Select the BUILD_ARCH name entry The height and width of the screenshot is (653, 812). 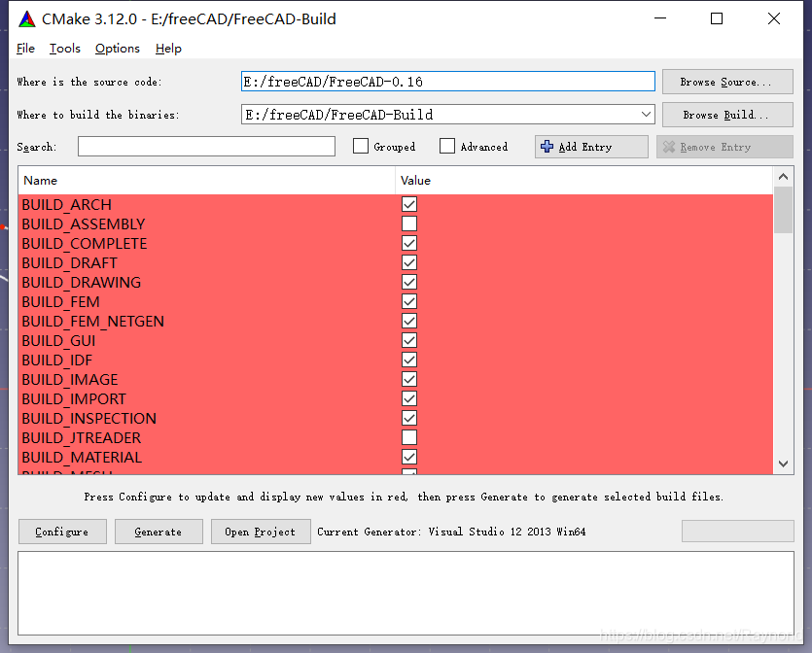tap(67, 205)
